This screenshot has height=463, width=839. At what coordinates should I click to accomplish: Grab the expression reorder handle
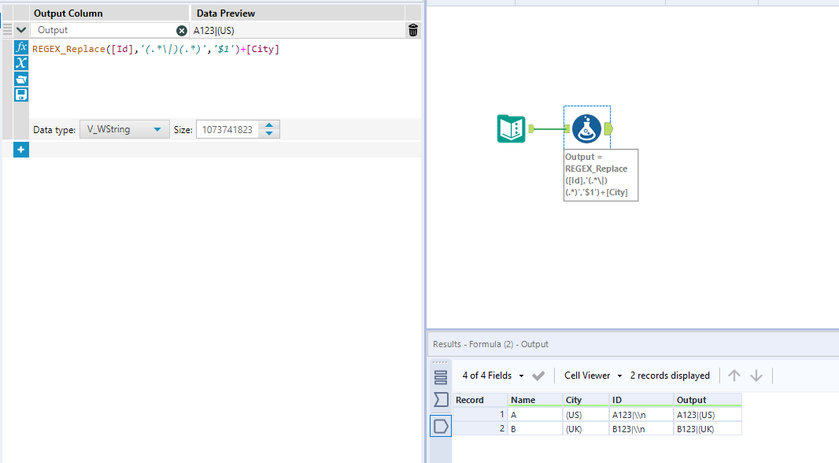[7, 29]
